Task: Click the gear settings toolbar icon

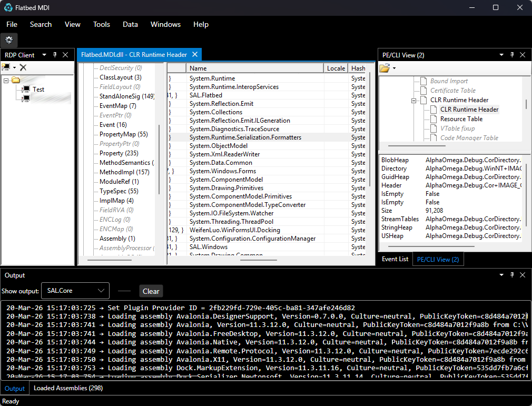Action: coord(9,40)
